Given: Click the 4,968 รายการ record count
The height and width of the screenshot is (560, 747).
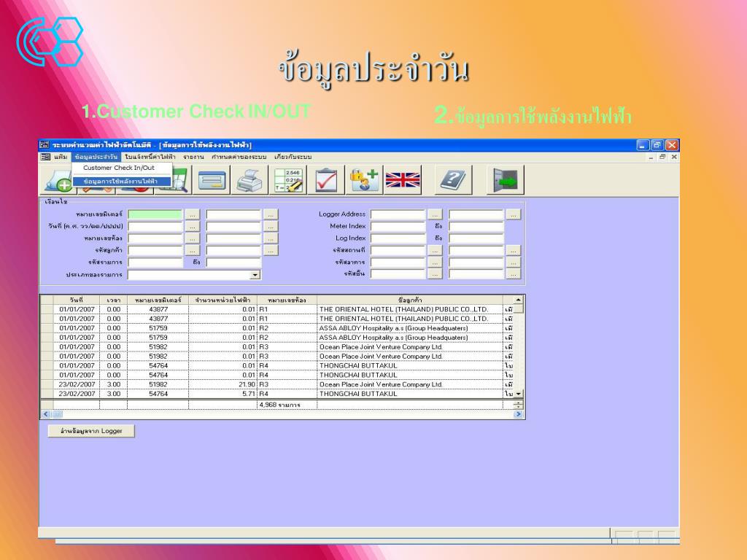Looking at the screenshot, I should click(x=279, y=405).
